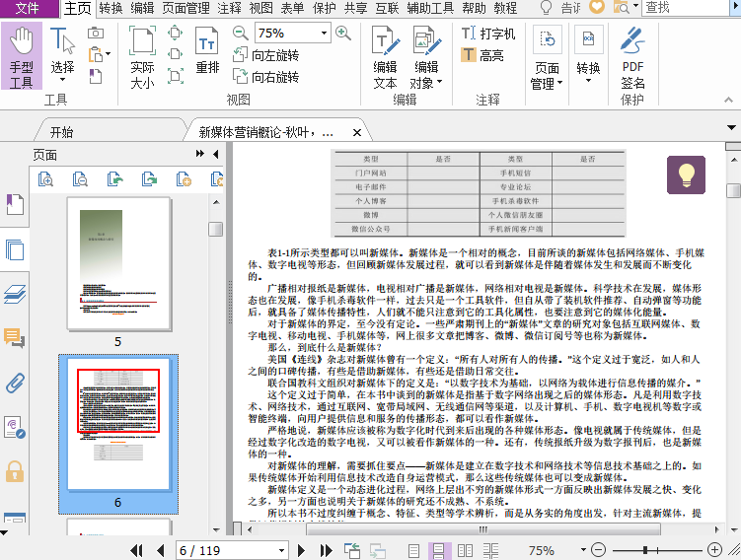Switch to the 开始 document tab
The width and height of the screenshot is (741, 560).
(x=62, y=132)
